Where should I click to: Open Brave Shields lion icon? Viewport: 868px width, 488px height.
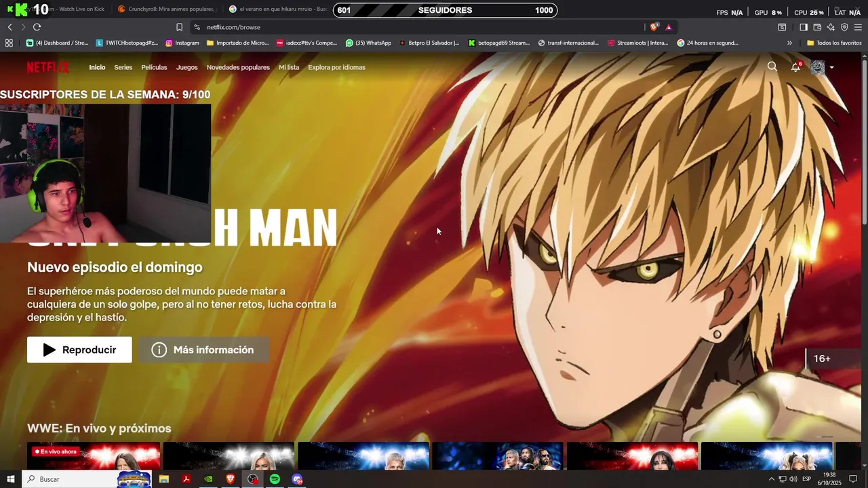tap(654, 27)
